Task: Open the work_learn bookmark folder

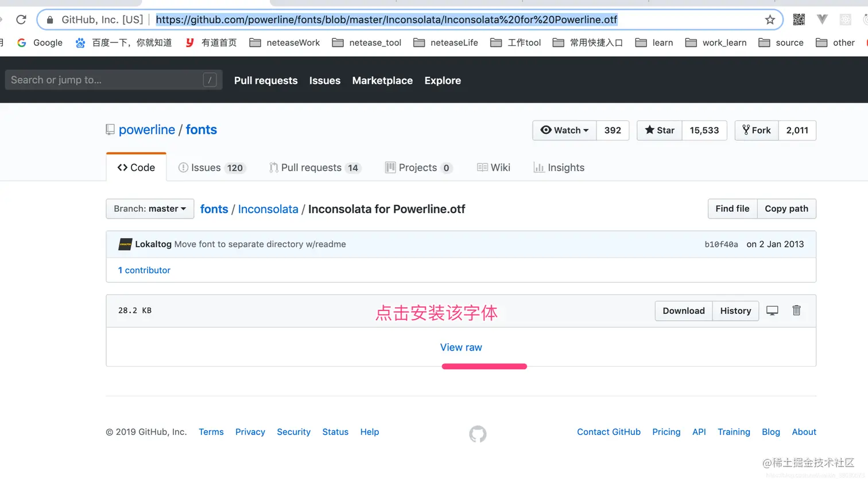Action: tap(716, 42)
